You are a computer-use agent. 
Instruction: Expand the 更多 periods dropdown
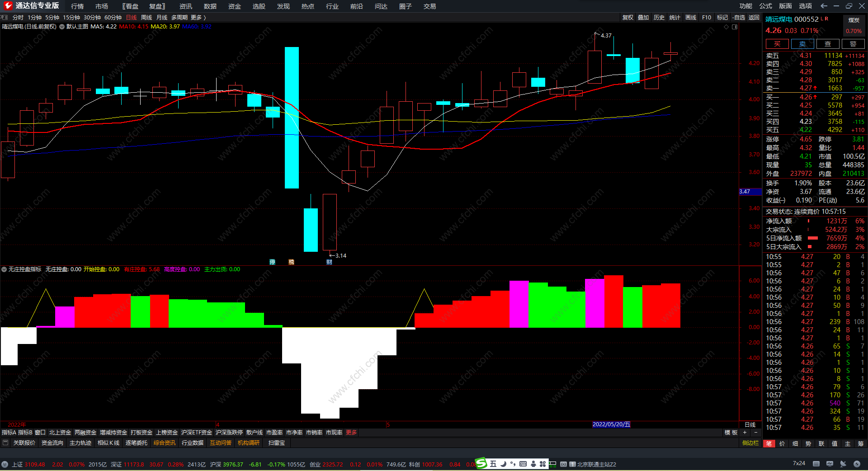198,18
